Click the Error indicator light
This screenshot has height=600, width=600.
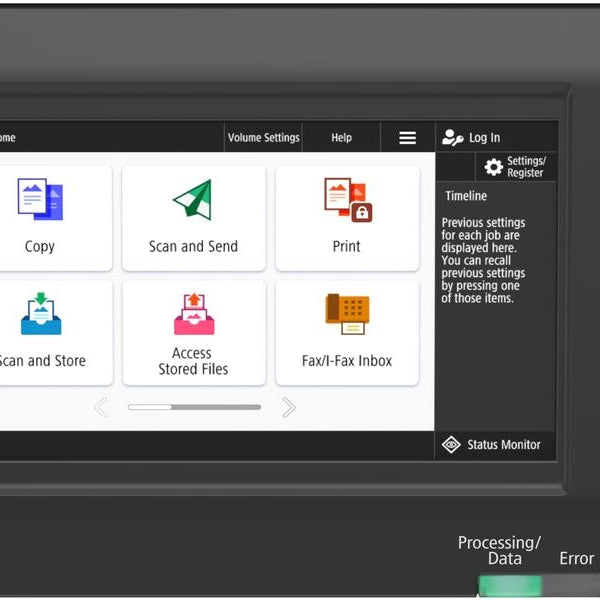[x=577, y=585]
